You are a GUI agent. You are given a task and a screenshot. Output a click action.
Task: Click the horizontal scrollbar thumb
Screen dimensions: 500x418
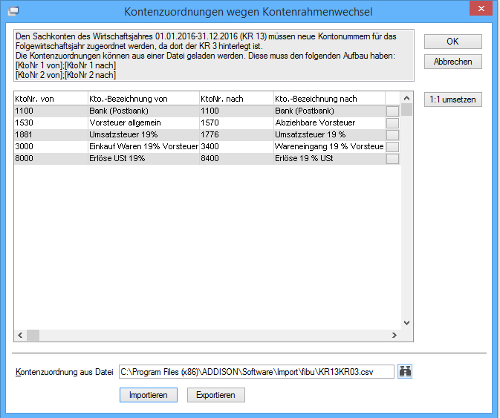point(33,335)
